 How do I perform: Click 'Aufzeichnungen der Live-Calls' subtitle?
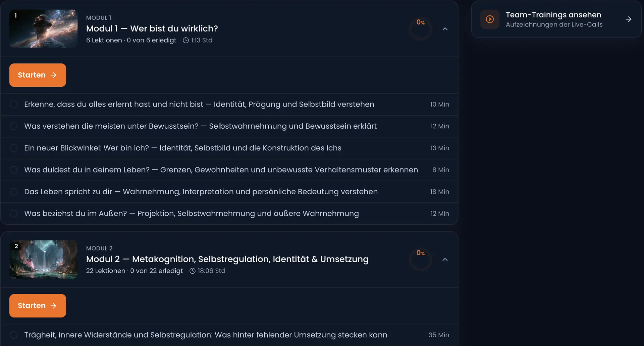(x=554, y=24)
